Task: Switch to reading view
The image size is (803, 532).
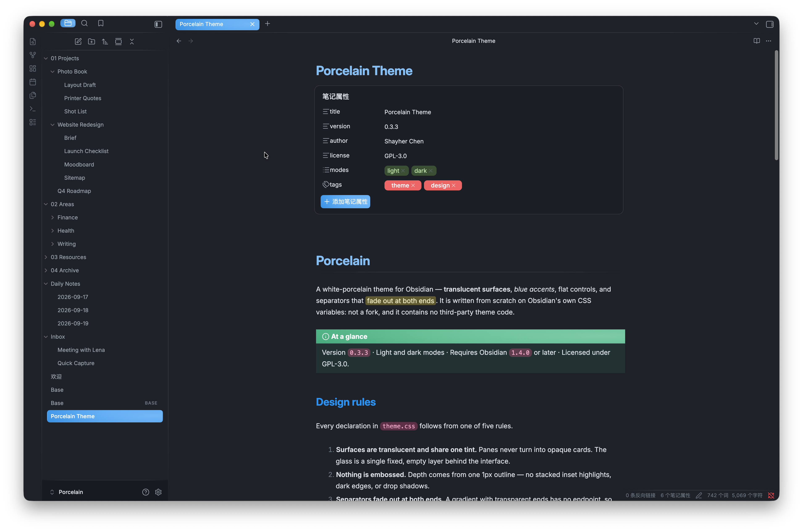Action: click(x=757, y=41)
